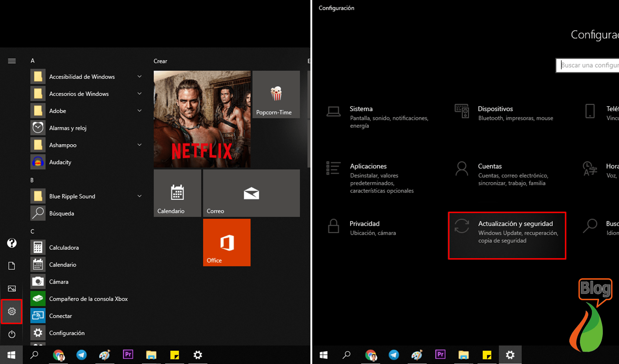Open the Calendario tile
Image resolution: width=619 pixels, height=364 pixels.
177,193
